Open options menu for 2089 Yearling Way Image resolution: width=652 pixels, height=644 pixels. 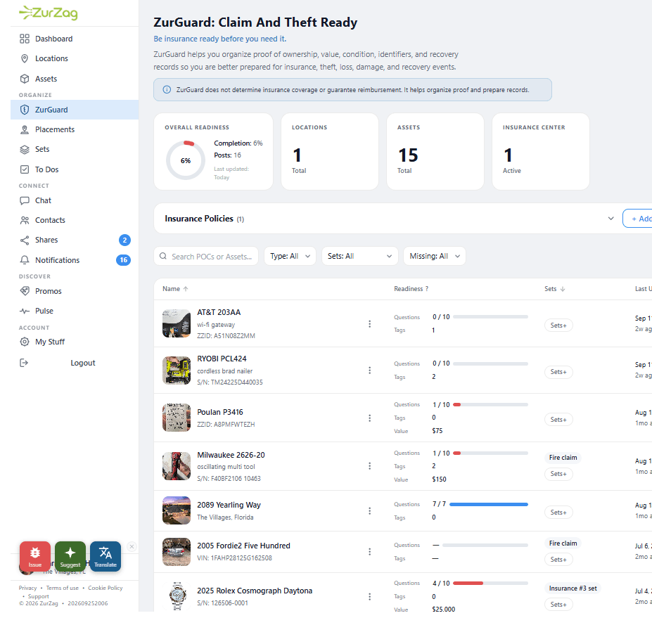[x=370, y=511]
